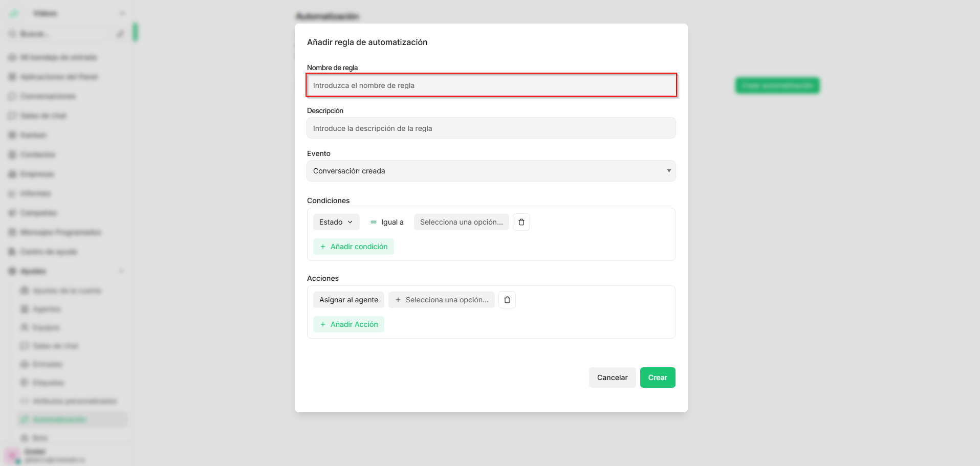Open Conversaciones in the sidebar
This screenshot has height=466, width=980.
(x=48, y=96)
